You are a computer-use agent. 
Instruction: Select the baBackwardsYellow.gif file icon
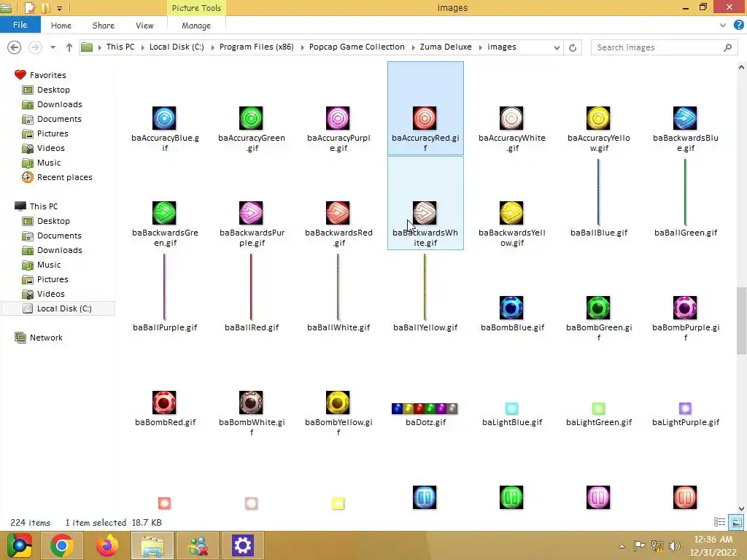(511, 213)
